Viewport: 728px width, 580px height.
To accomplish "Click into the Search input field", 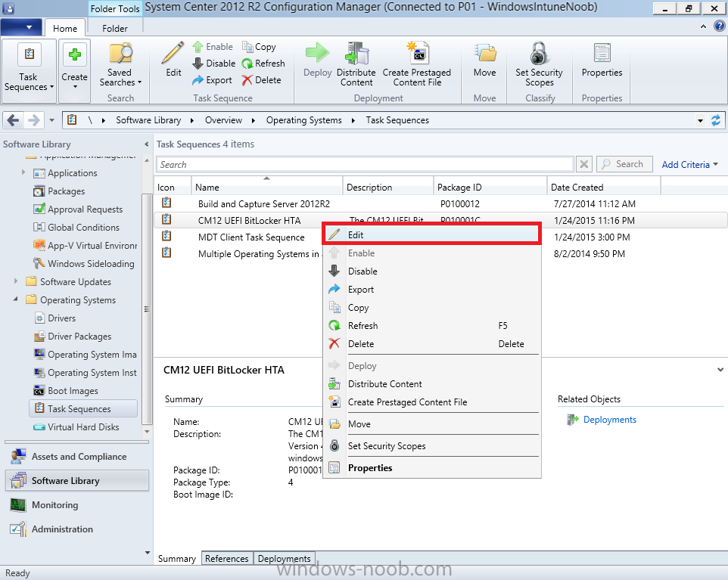I will point(365,164).
